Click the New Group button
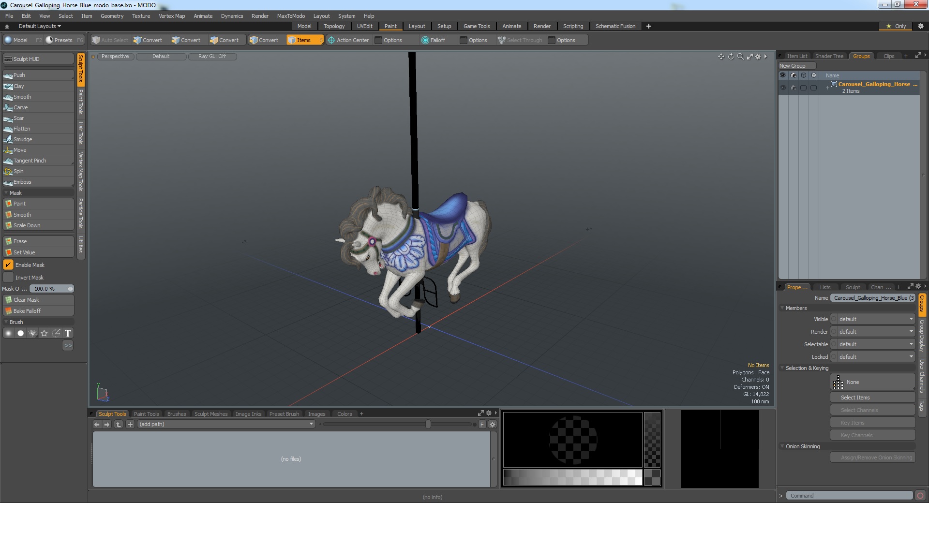 (x=797, y=66)
